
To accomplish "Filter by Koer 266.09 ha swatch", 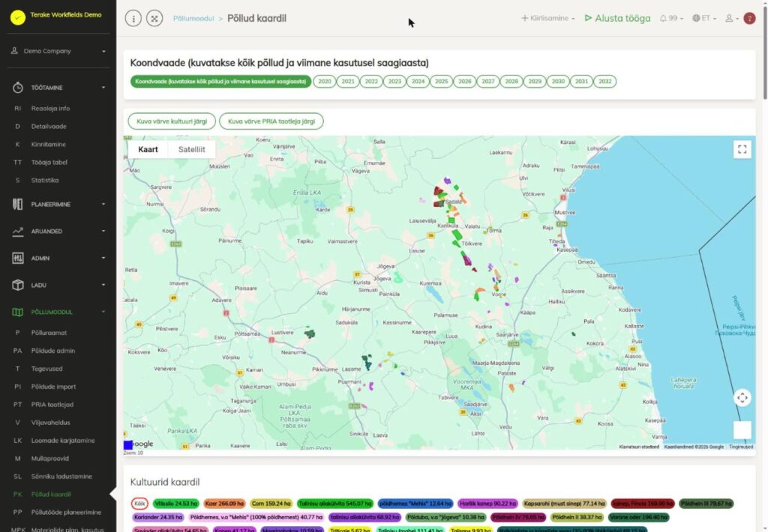I will (224, 504).
